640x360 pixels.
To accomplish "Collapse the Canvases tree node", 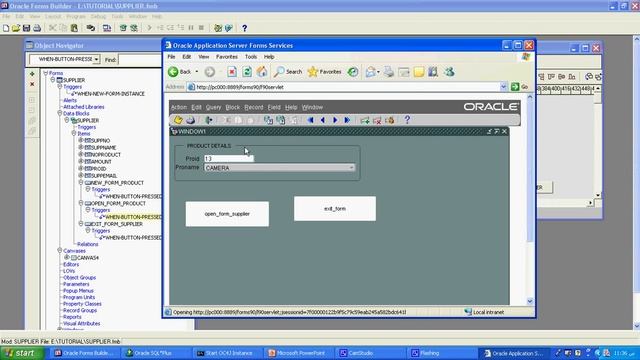I will [60, 251].
